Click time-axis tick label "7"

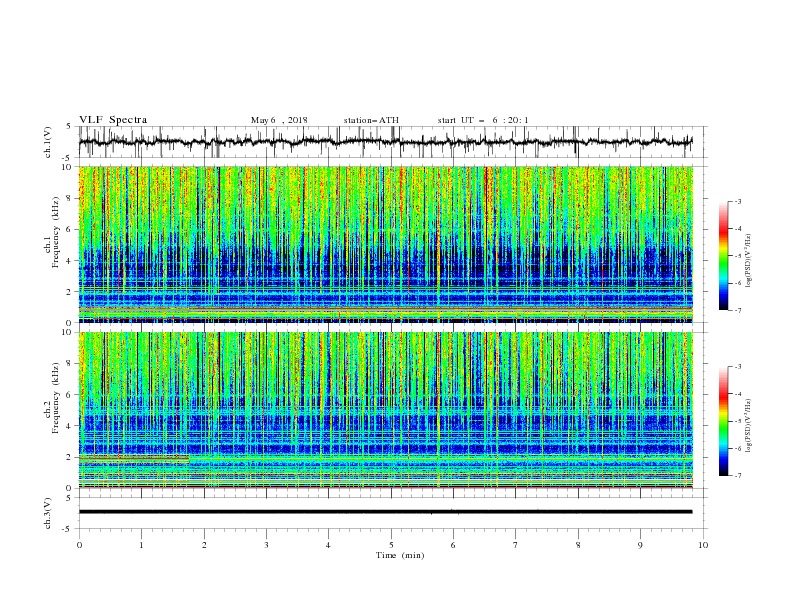click(516, 545)
